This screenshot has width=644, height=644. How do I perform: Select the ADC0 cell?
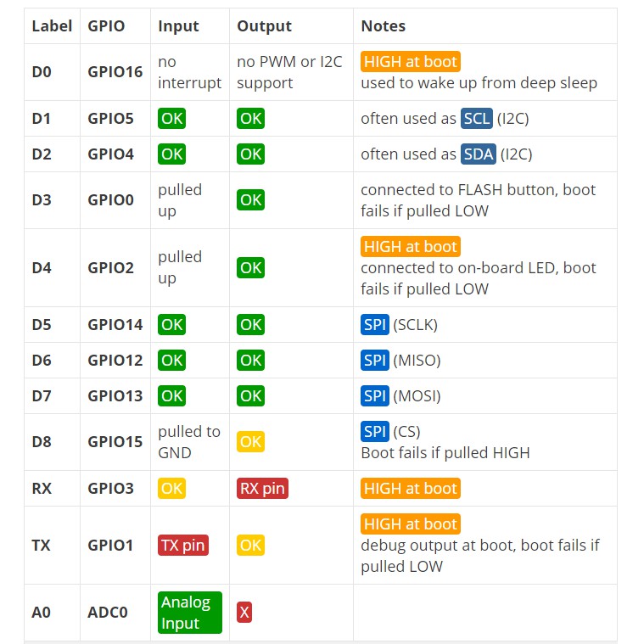coord(108,612)
